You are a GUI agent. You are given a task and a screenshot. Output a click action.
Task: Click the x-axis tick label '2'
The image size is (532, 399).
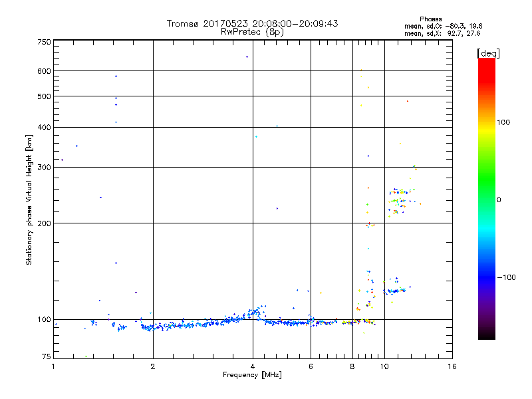click(153, 366)
